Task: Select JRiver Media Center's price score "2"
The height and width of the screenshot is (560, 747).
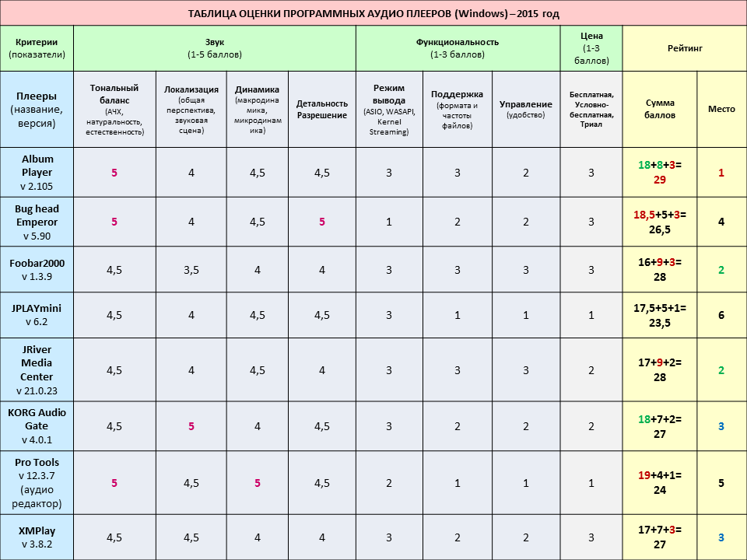Action: tap(591, 370)
